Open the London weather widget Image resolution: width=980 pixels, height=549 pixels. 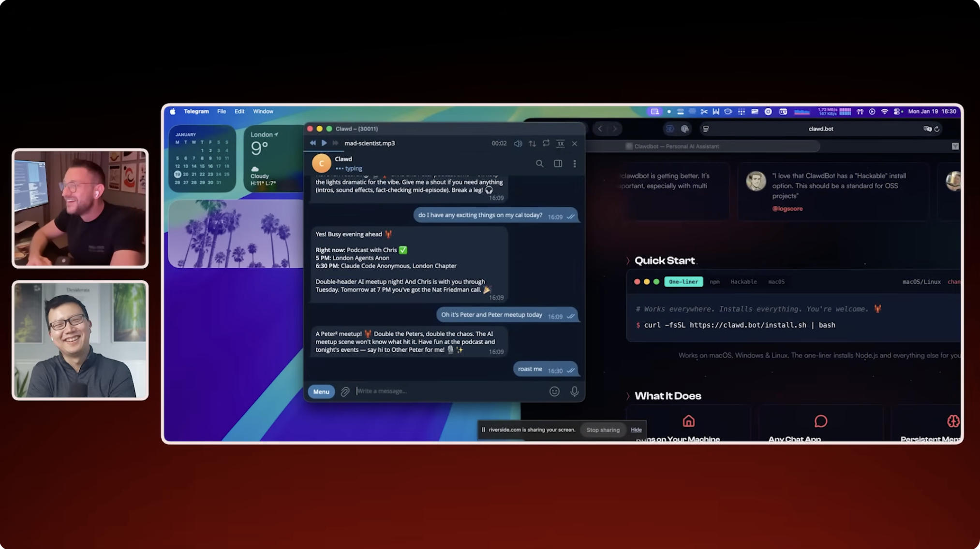[273, 159]
